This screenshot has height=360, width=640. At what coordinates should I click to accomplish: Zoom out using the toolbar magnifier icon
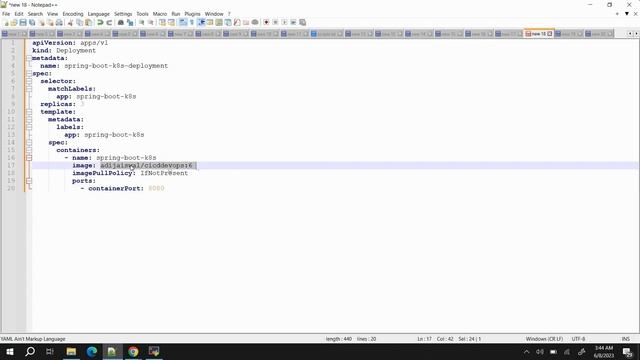(151, 22)
